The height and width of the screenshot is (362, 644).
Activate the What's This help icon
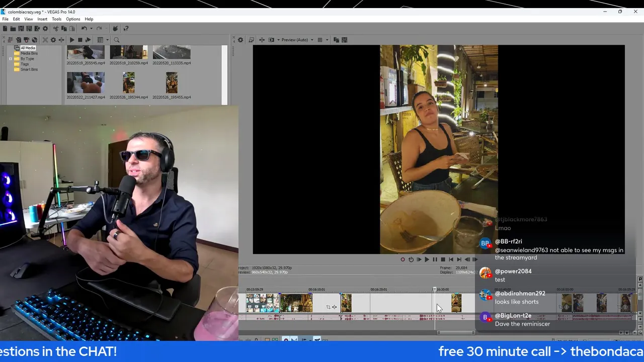coord(126,29)
